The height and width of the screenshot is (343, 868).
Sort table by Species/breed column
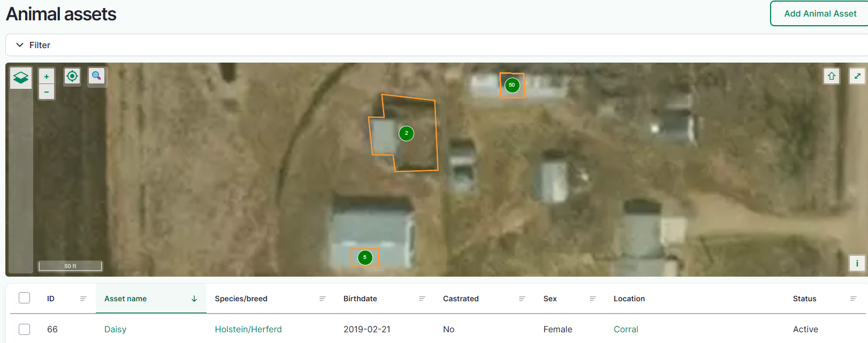point(241,299)
